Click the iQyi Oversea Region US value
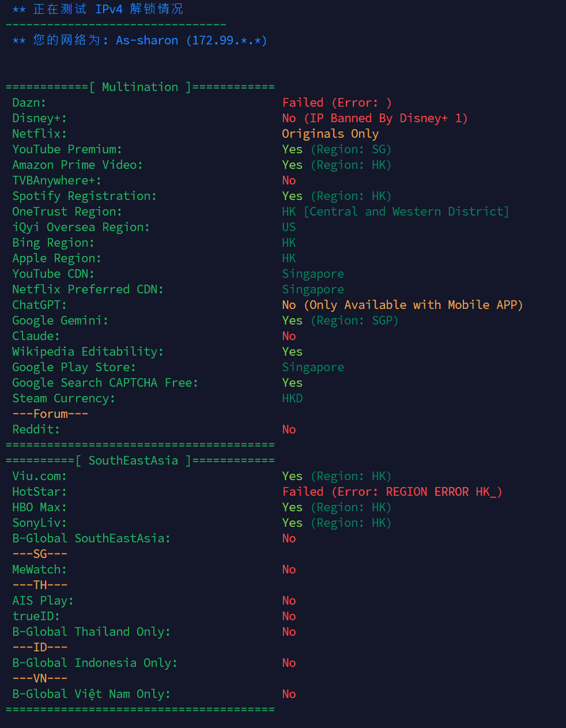Viewport: 566px width, 728px height. (x=289, y=227)
